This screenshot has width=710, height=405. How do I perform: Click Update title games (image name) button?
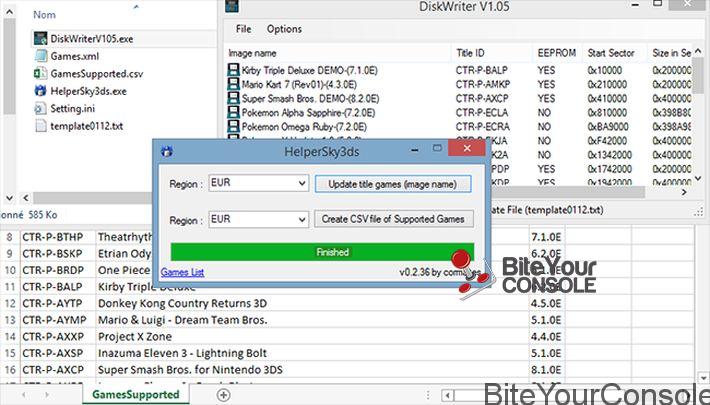393,184
